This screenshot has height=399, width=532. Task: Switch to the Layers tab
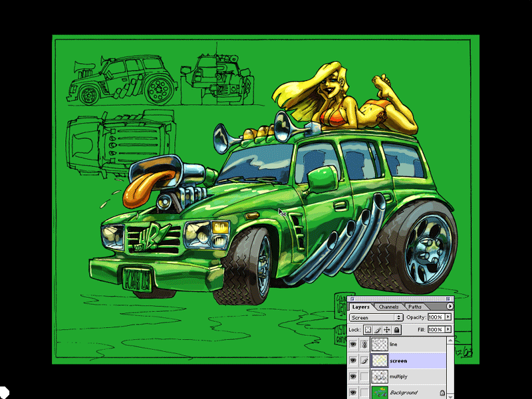360,307
